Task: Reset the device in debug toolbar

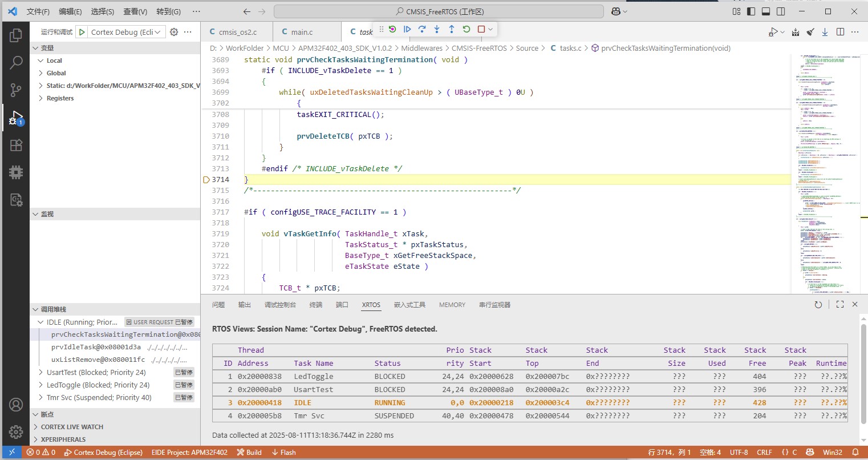Action: 392,29
